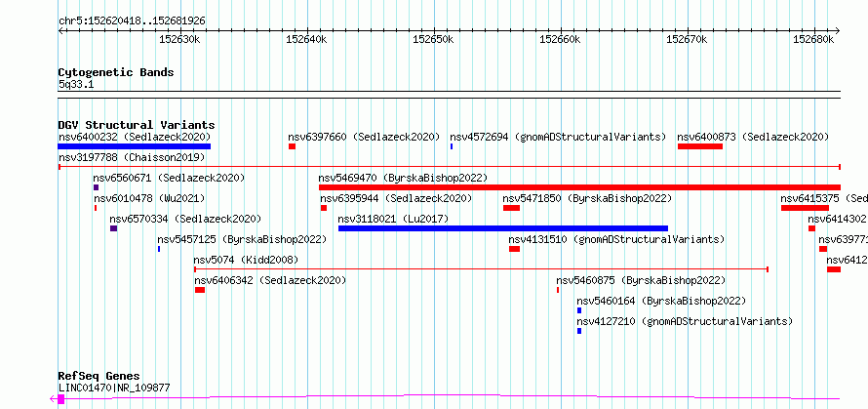
Task: Select the long red bar under nsv5469470
Action: click(x=579, y=187)
